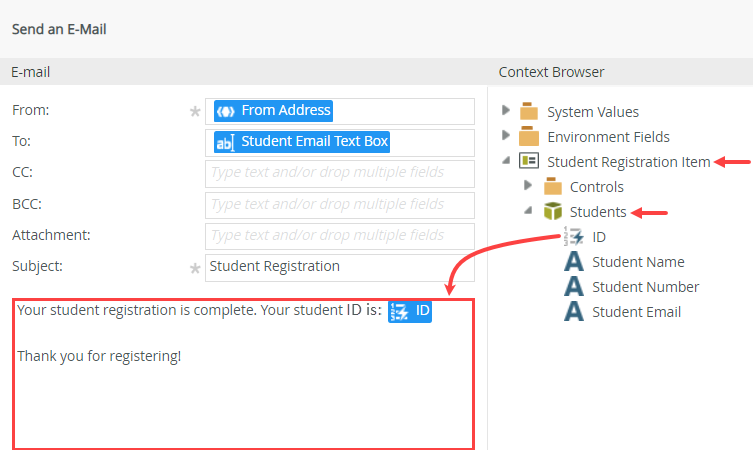Click the ID autonumber field icon
The image size is (753, 450).
[x=573, y=237]
